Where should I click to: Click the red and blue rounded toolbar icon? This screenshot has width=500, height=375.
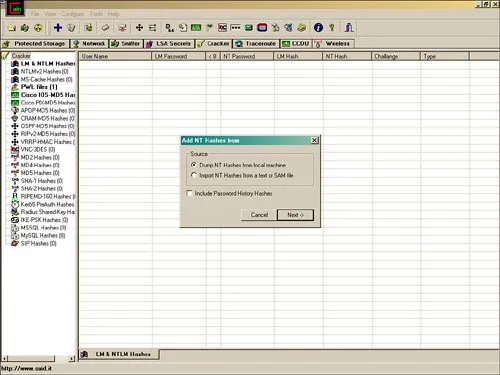(x=262, y=28)
